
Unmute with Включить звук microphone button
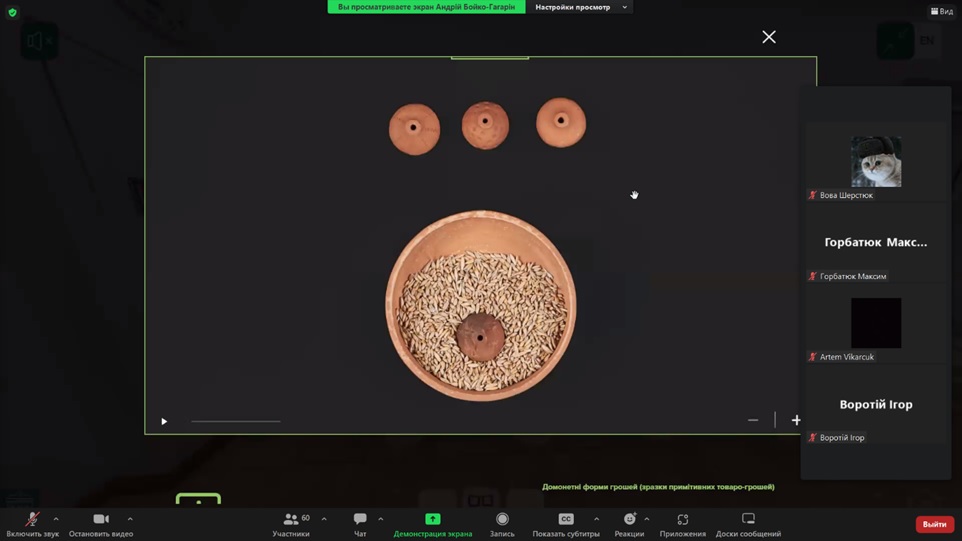32,520
